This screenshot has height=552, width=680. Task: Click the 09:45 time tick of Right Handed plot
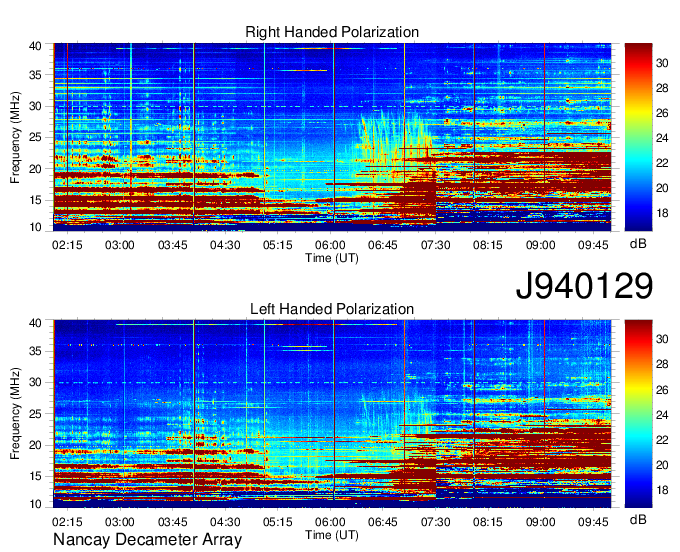(593, 245)
